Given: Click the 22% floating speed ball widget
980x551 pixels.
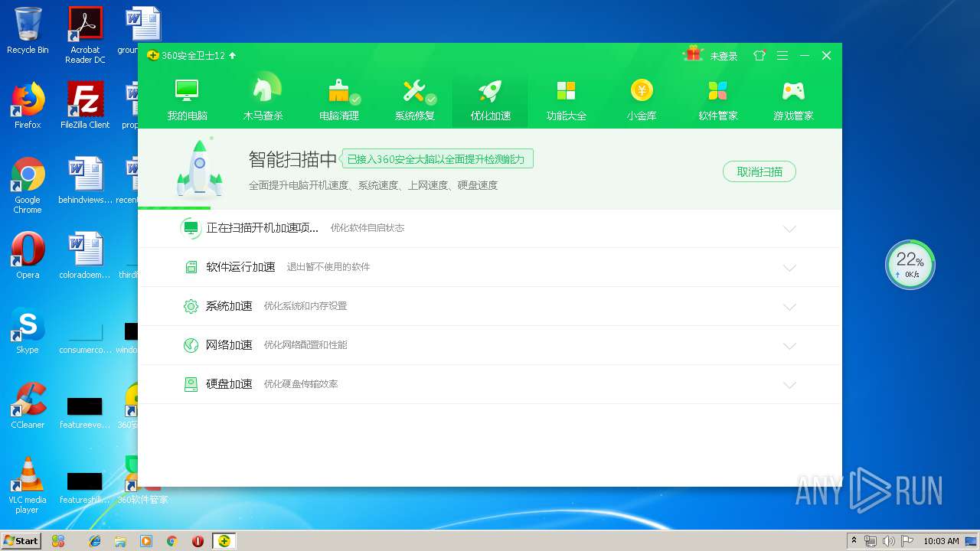Looking at the screenshot, I should [910, 265].
